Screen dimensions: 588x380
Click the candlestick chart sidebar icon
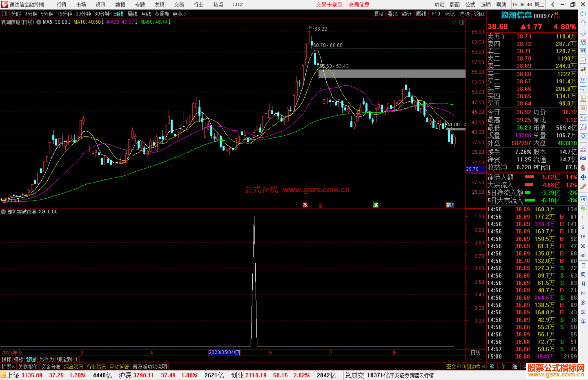[x=583, y=70]
